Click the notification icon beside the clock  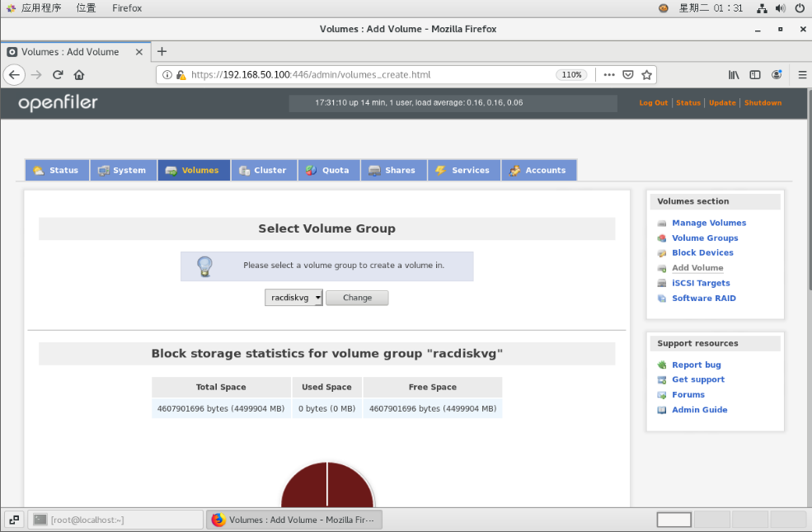[664, 8]
